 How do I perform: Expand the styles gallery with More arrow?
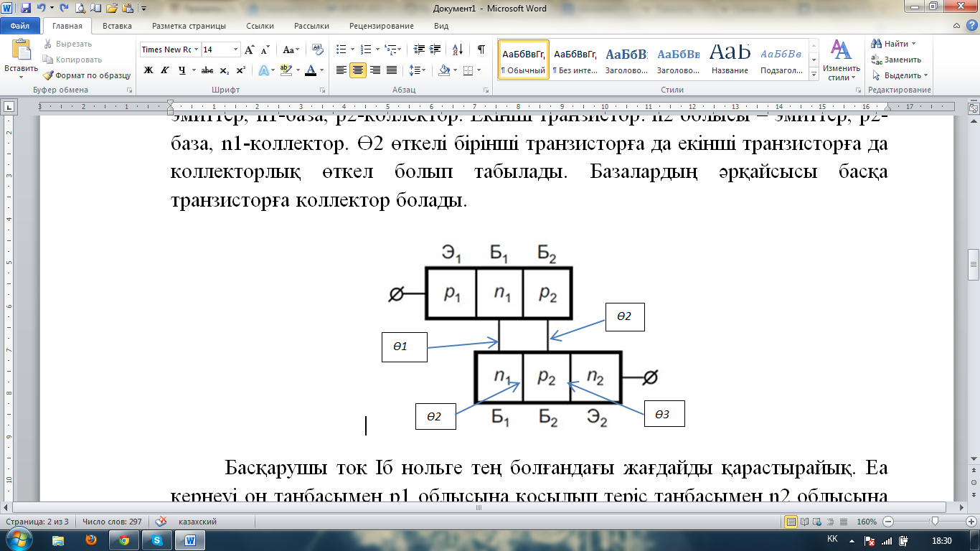point(814,74)
